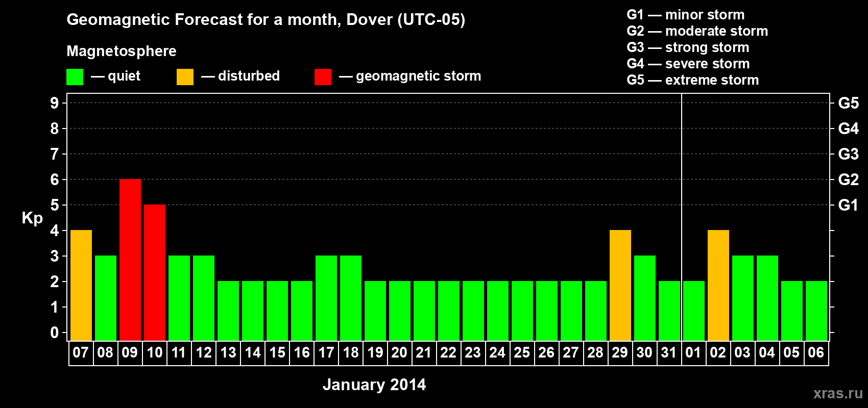Click the G3 axis label
Image resolution: width=868 pixels, height=408 pixels.
[849, 154]
